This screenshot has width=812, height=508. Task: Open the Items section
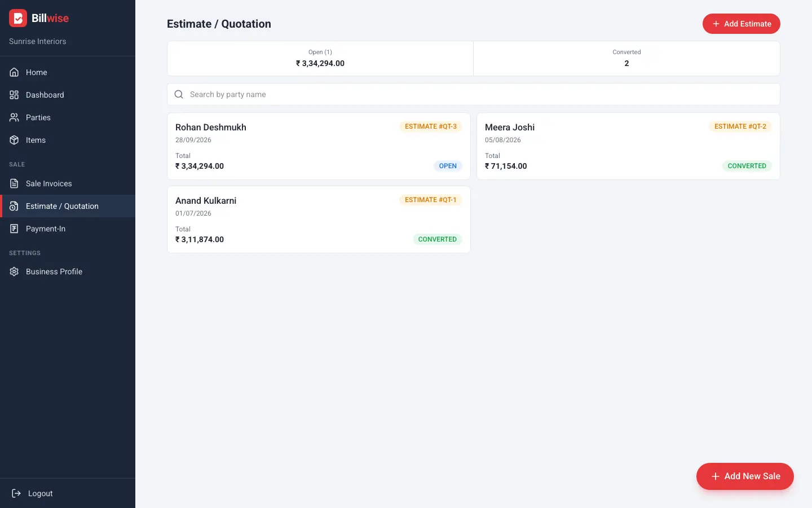point(68,140)
